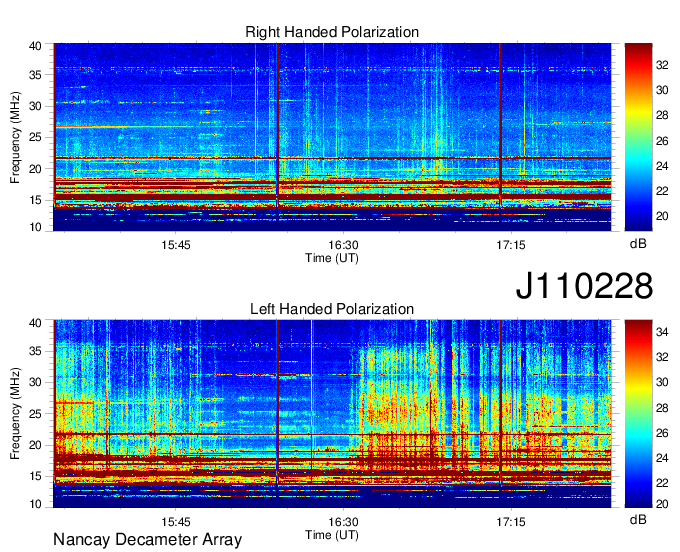
Task: Click the 32 label on the lower colorbar
Action: [662, 357]
